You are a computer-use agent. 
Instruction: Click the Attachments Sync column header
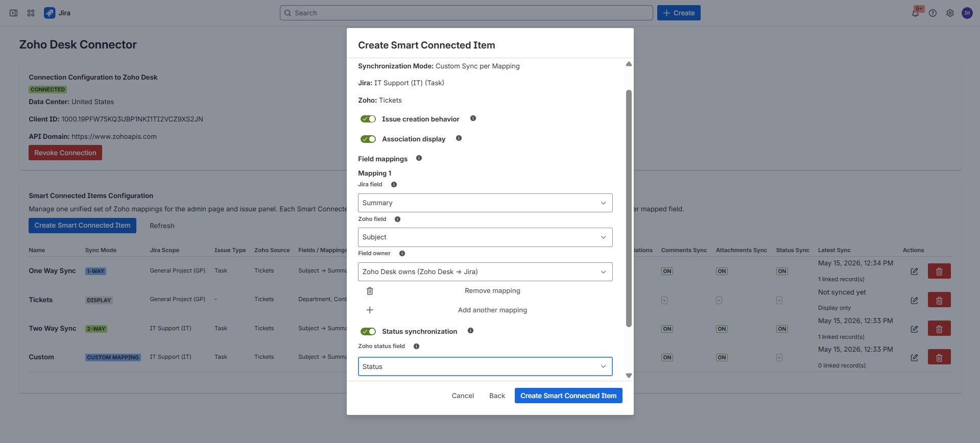[741, 250]
